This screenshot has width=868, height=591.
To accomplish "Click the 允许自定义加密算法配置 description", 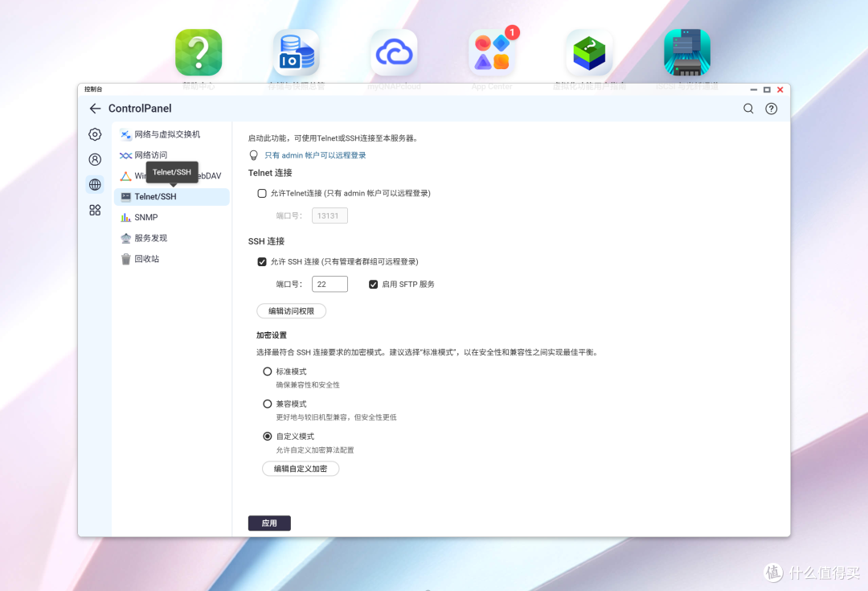I will (x=315, y=450).
